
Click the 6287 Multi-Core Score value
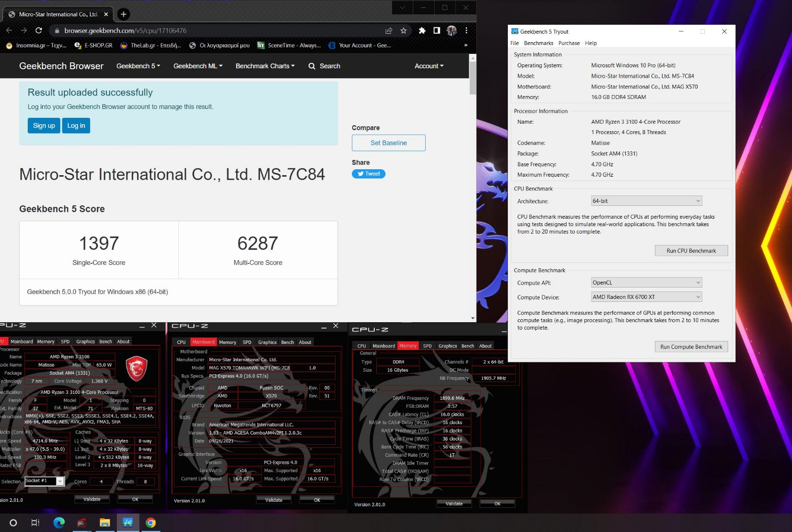click(257, 243)
